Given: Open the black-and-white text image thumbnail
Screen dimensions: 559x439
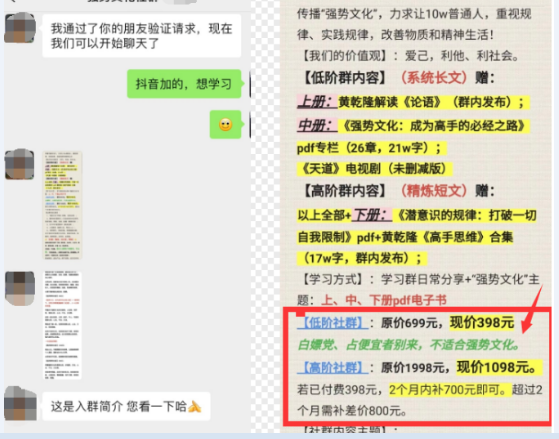Looking at the screenshot, I should pos(62,325).
